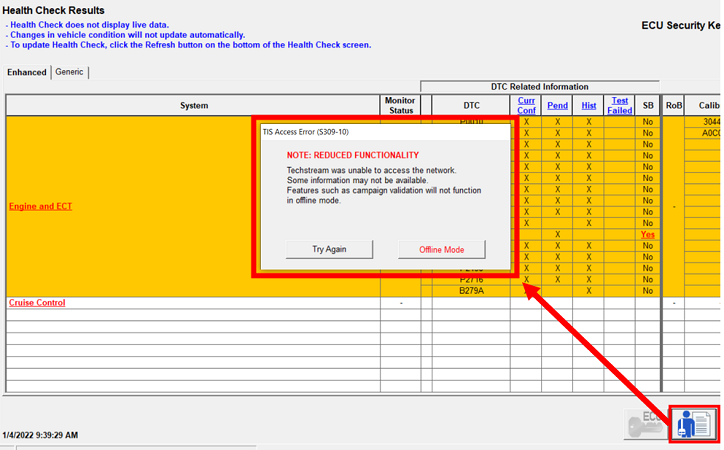Switch to the Generic tab
Screen dimensions: 724x450
pyautogui.click(x=70, y=72)
